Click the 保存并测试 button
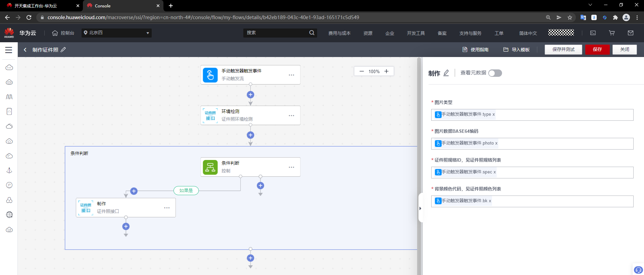This screenshot has height=275, width=644. tap(563, 49)
